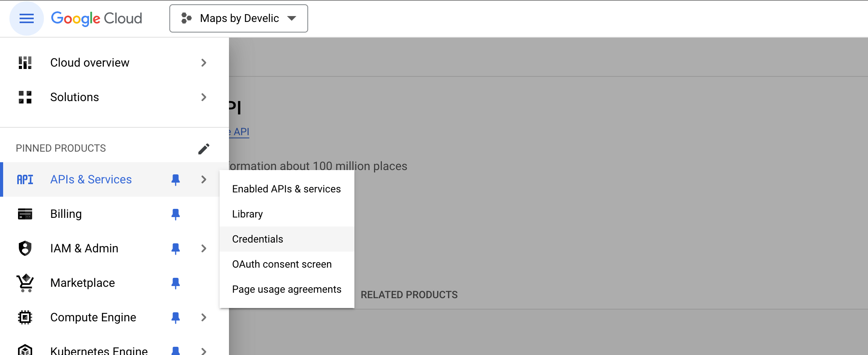The width and height of the screenshot is (868, 355).
Task: Select Credentials from the submenu
Action: tap(258, 239)
